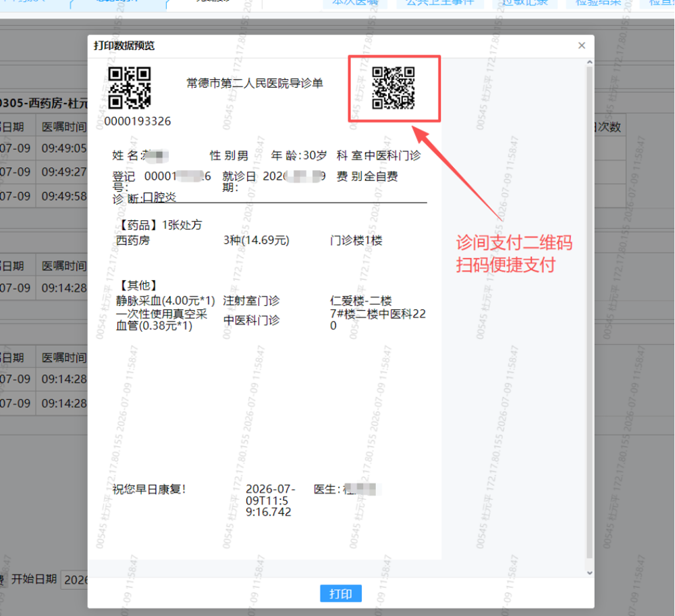Click the 性别男 field

point(229,155)
